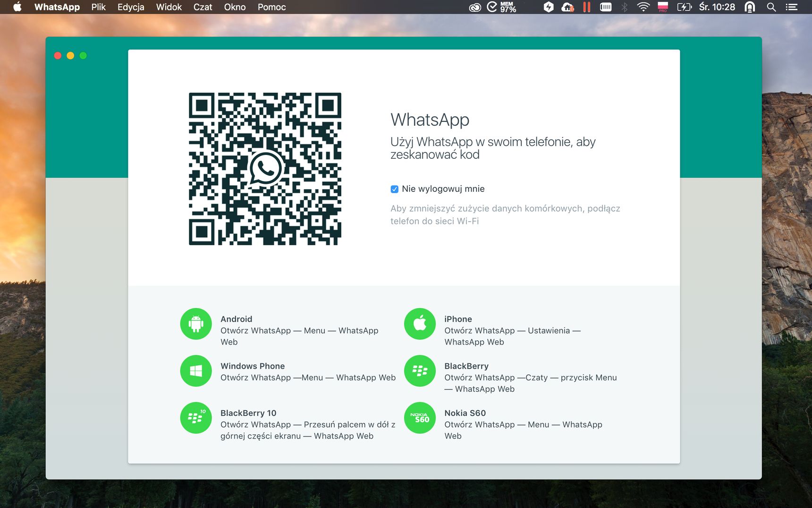Click the Nokia S60 logo icon
The image size is (812, 508).
pos(420,418)
